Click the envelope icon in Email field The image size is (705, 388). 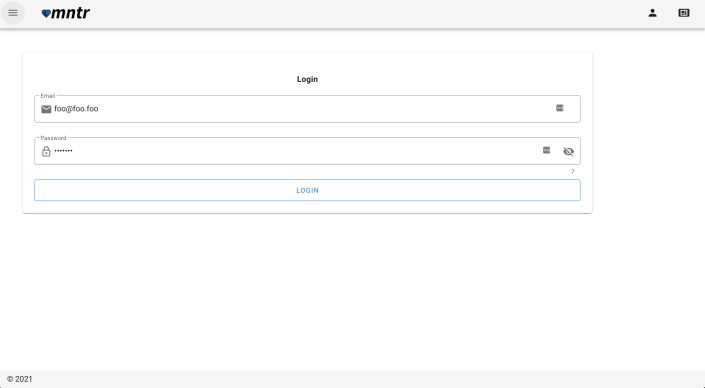(x=46, y=109)
